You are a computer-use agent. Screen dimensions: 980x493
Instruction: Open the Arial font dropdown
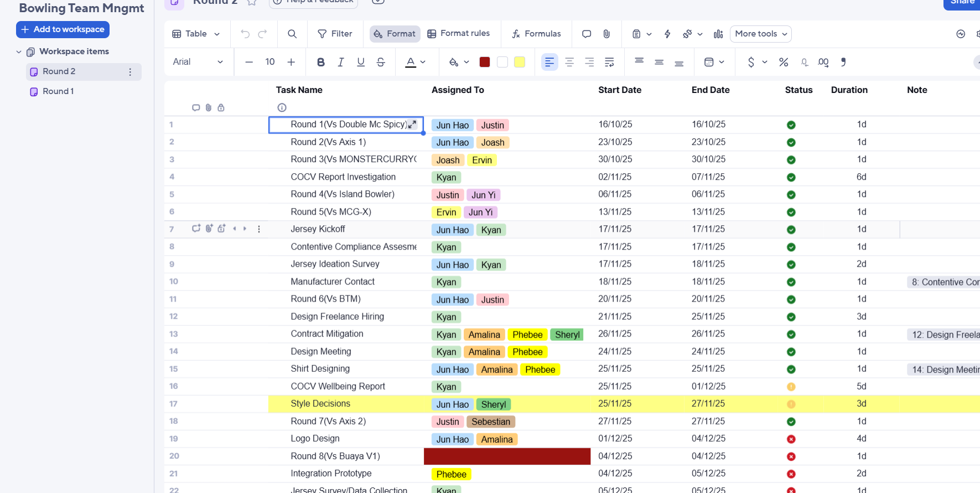[198, 62]
